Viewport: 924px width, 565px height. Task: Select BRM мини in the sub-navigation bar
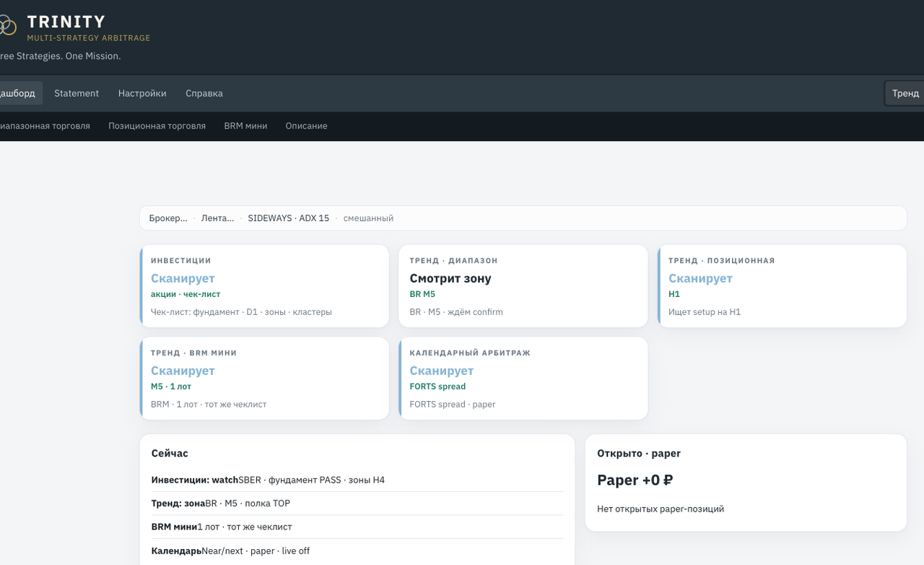pyautogui.click(x=245, y=126)
